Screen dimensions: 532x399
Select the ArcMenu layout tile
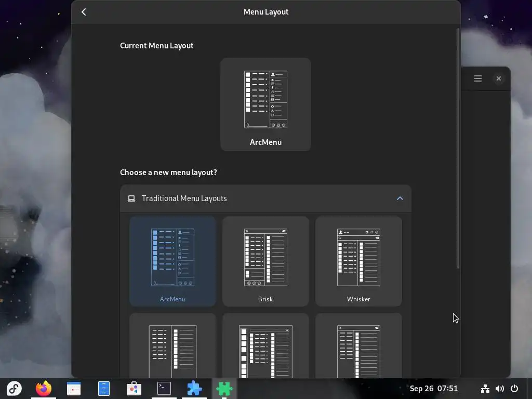point(172,261)
